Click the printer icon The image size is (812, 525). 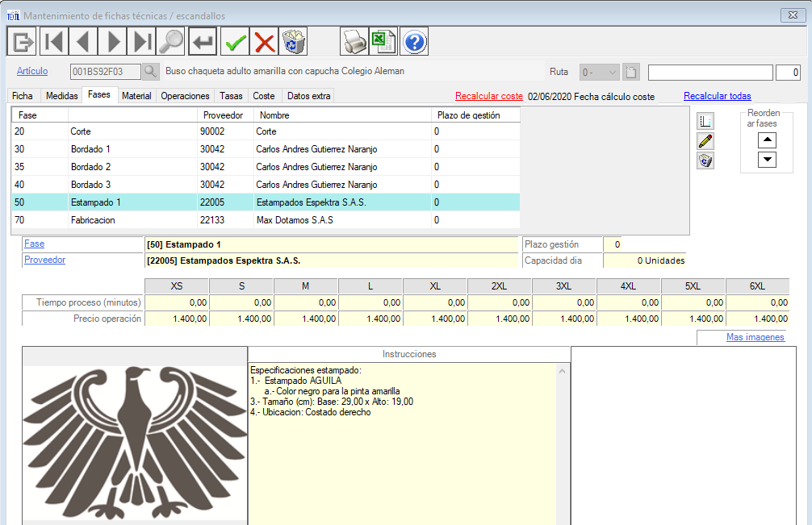[353, 40]
